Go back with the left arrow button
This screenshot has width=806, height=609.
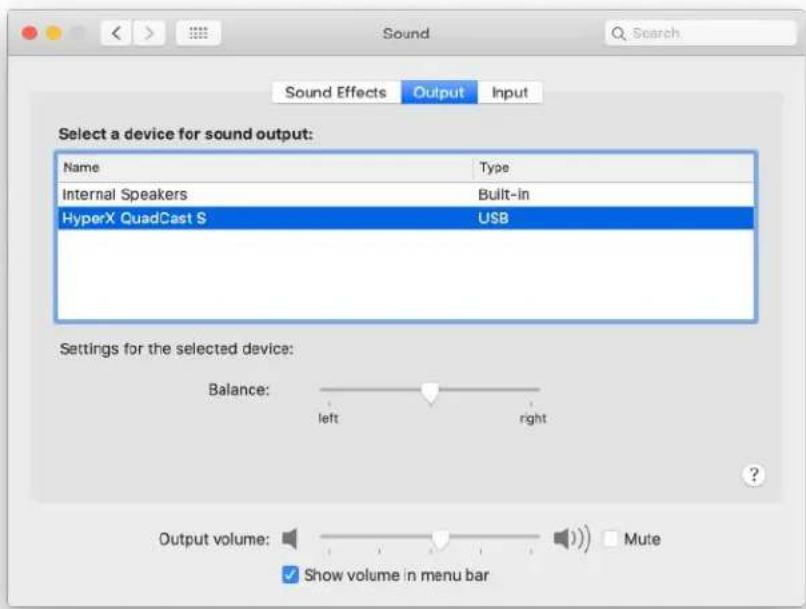coord(116,33)
